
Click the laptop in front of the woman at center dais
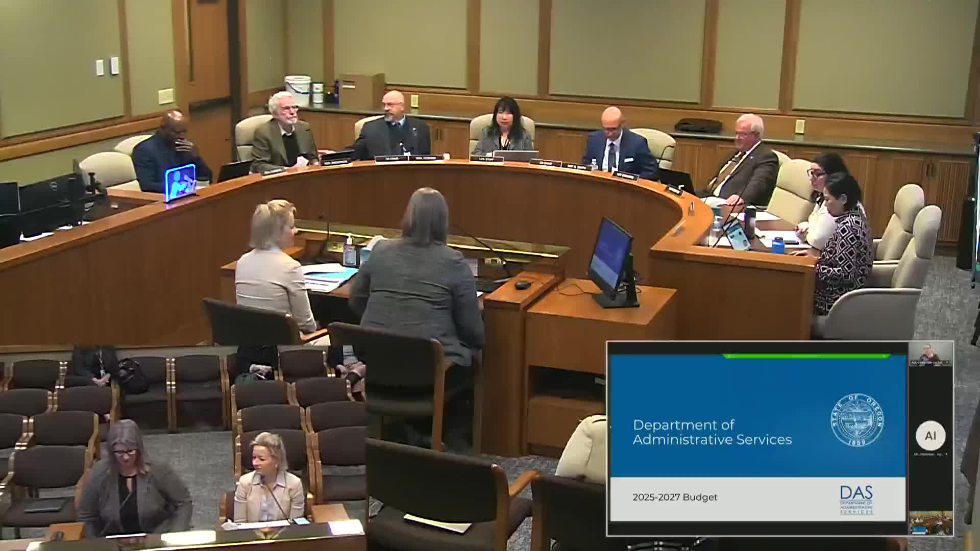(516, 155)
